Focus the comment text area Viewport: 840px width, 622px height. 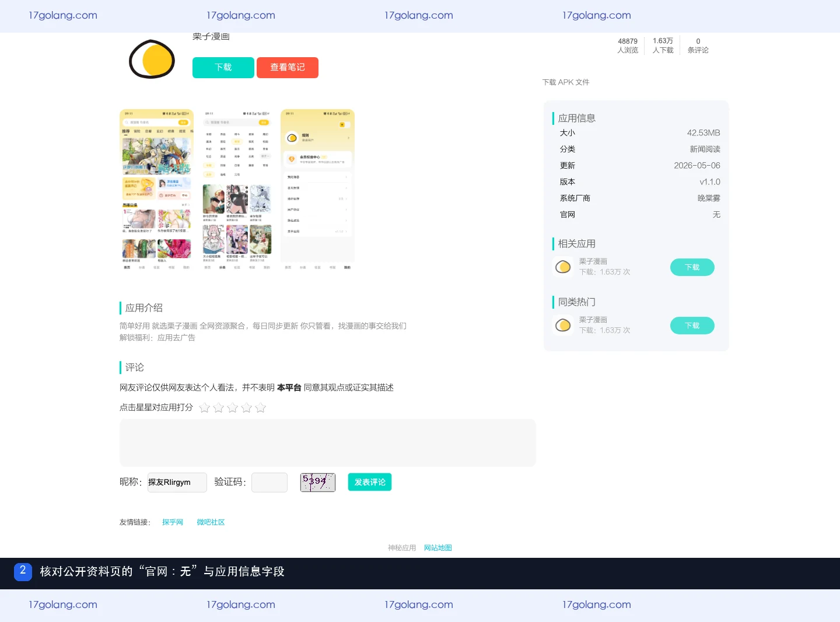click(328, 443)
